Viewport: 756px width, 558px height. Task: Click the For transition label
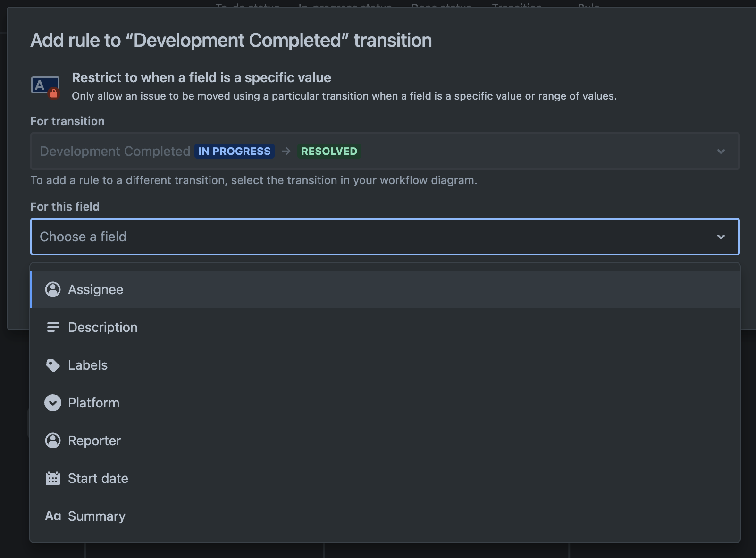click(67, 121)
